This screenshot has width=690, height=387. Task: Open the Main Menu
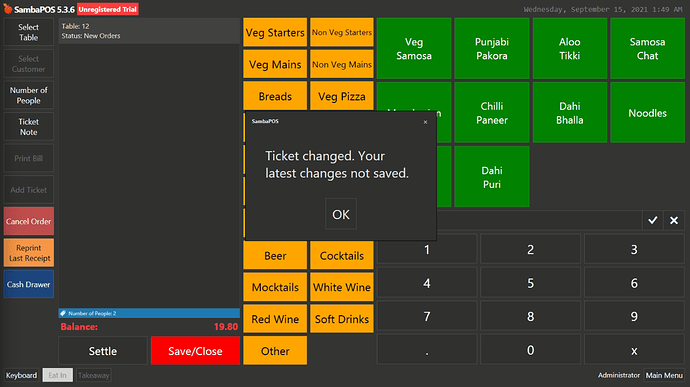click(x=664, y=375)
